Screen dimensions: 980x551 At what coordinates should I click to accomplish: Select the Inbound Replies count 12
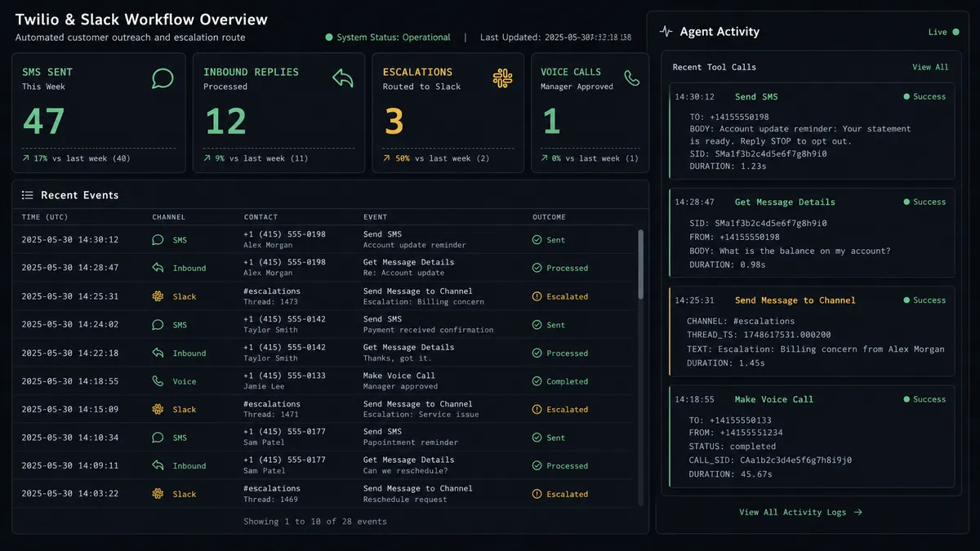click(x=225, y=122)
